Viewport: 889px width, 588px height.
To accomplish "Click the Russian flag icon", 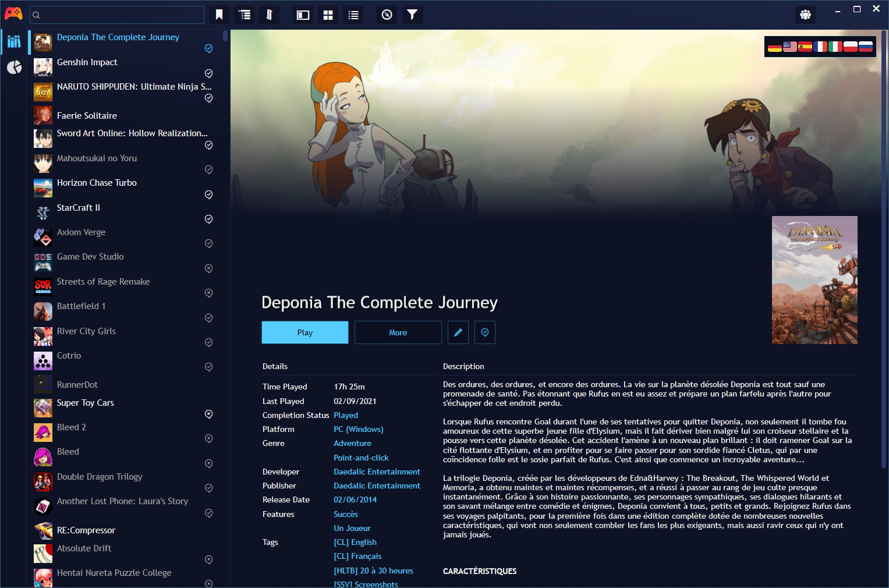I will pos(865,47).
